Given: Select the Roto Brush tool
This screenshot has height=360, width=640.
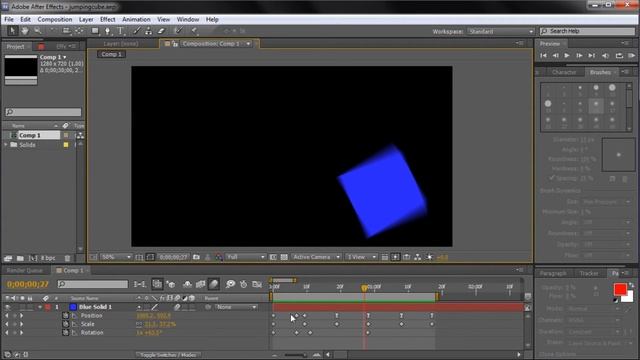Looking at the screenshot, I should [178, 31].
